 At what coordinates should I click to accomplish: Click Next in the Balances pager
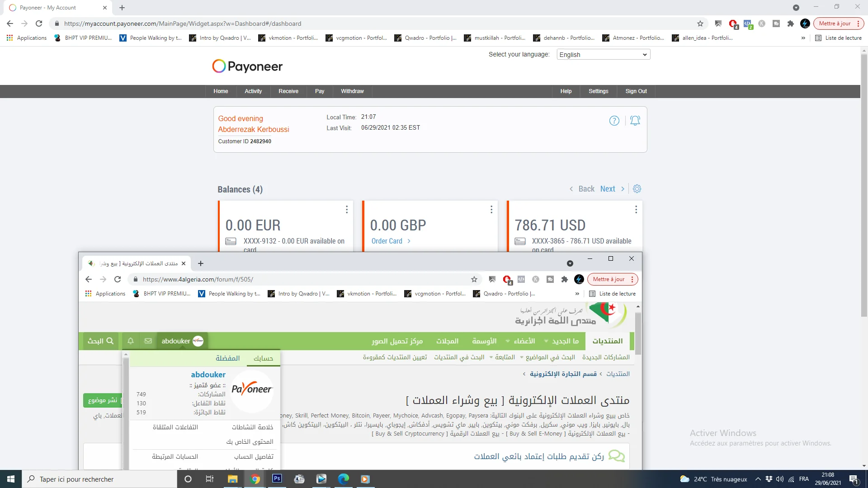608,189
